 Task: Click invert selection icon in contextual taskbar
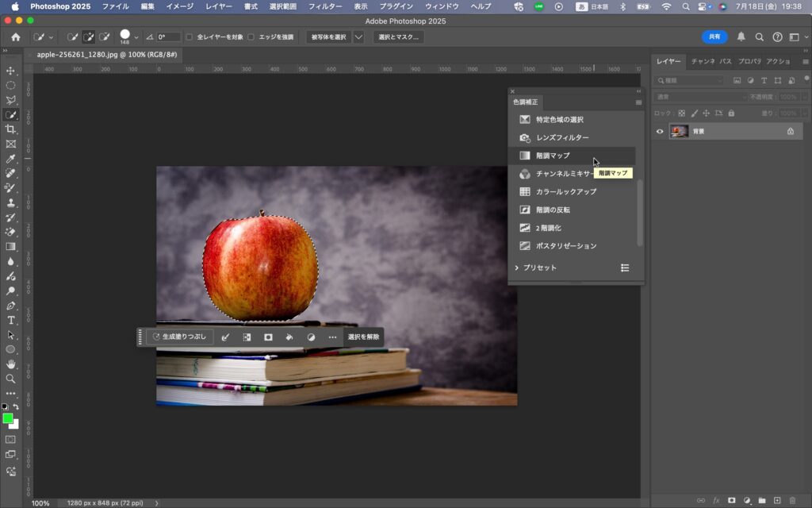pos(247,337)
